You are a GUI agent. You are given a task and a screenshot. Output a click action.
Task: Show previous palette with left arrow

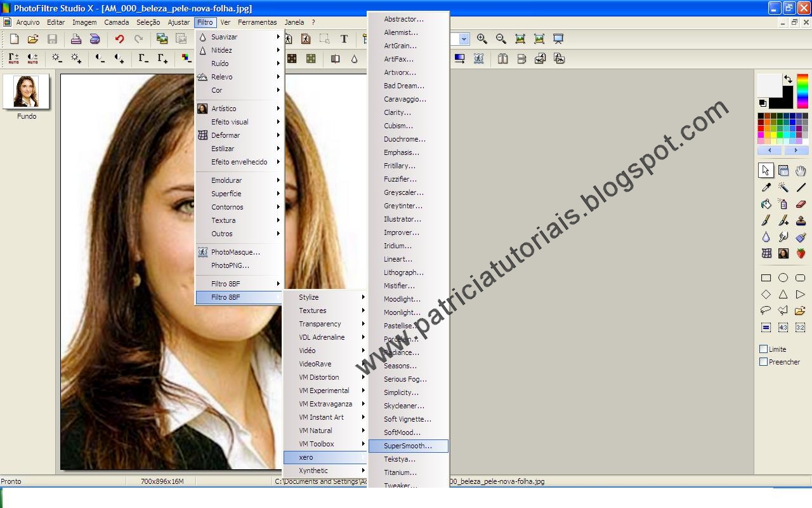(770, 150)
